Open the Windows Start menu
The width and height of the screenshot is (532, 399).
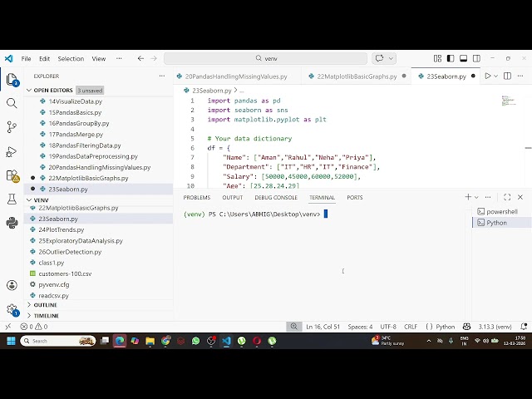[11, 341]
